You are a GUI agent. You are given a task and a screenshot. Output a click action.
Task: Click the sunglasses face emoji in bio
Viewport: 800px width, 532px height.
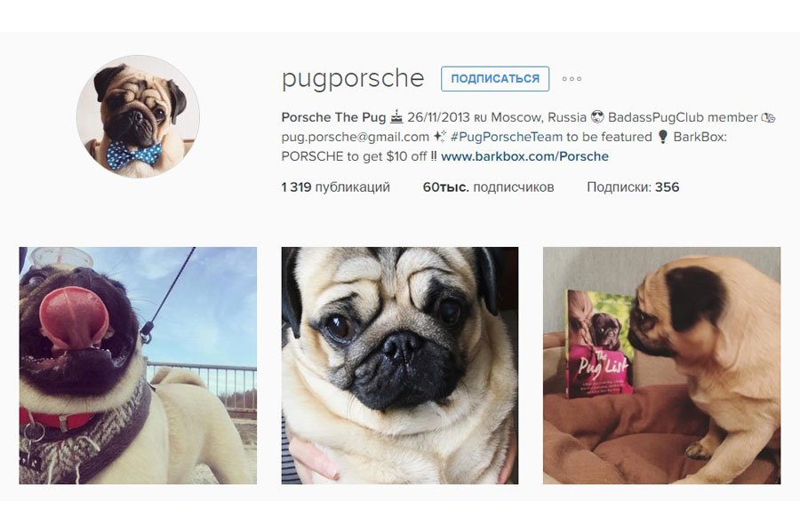597,117
